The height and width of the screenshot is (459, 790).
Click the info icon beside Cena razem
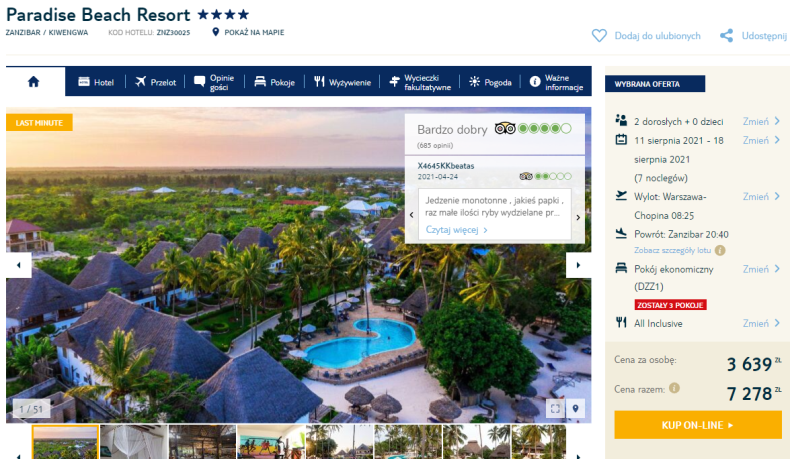pyautogui.click(x=674, y=388)
